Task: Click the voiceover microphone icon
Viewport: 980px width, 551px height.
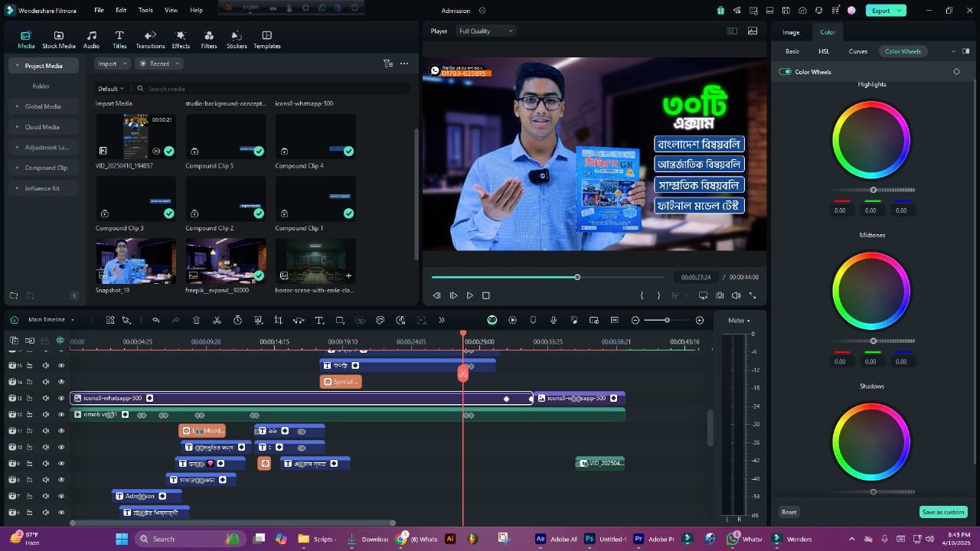Action: point(554,320)
